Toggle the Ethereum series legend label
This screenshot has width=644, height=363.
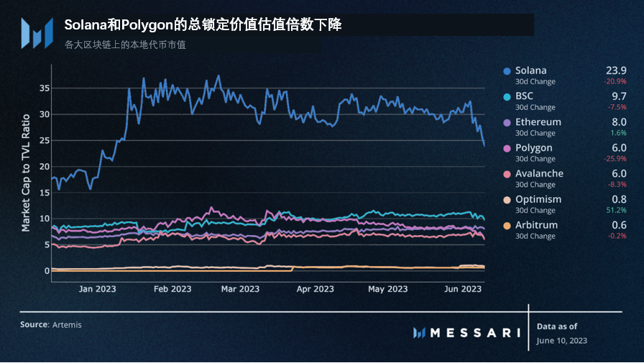[x=538, y=122]
